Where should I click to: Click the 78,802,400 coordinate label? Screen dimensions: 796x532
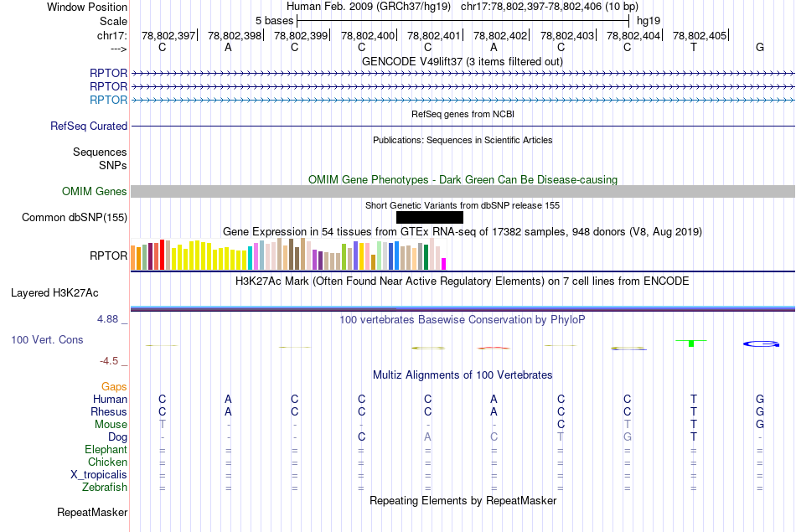tap(368, 35)
